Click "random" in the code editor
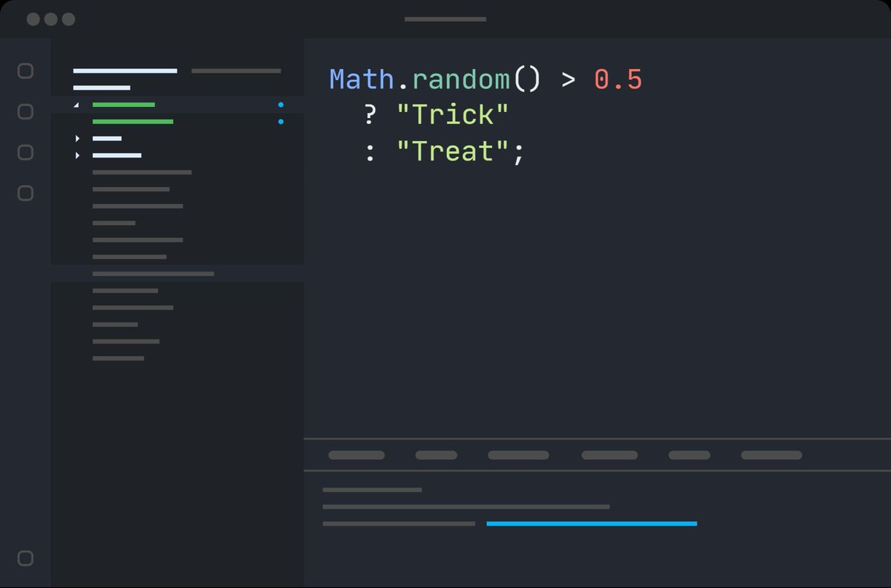Image resolution: width=891 pixels, height=588 pixels. coord(460,79)
